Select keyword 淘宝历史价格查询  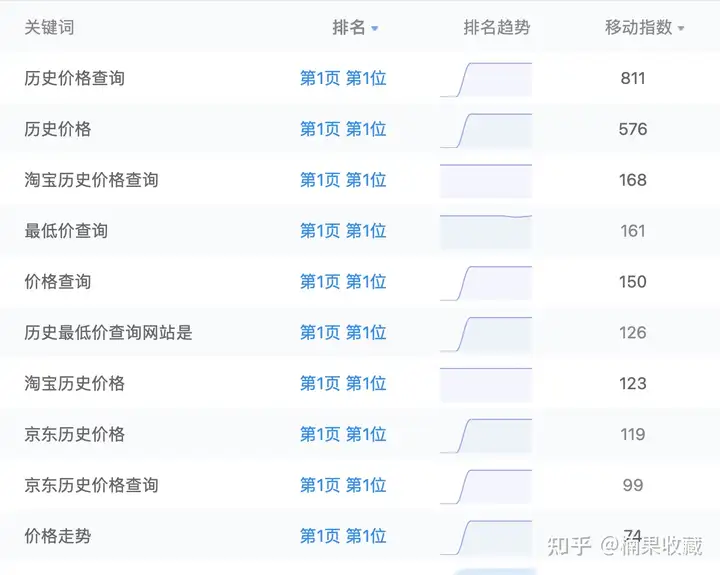[91, 180]
